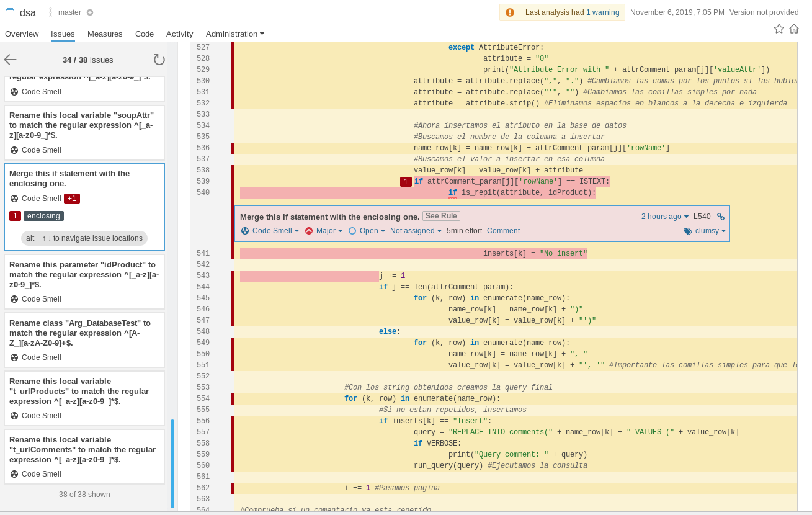Click Code Smell icon under idProduct issue

pos(14,299)
